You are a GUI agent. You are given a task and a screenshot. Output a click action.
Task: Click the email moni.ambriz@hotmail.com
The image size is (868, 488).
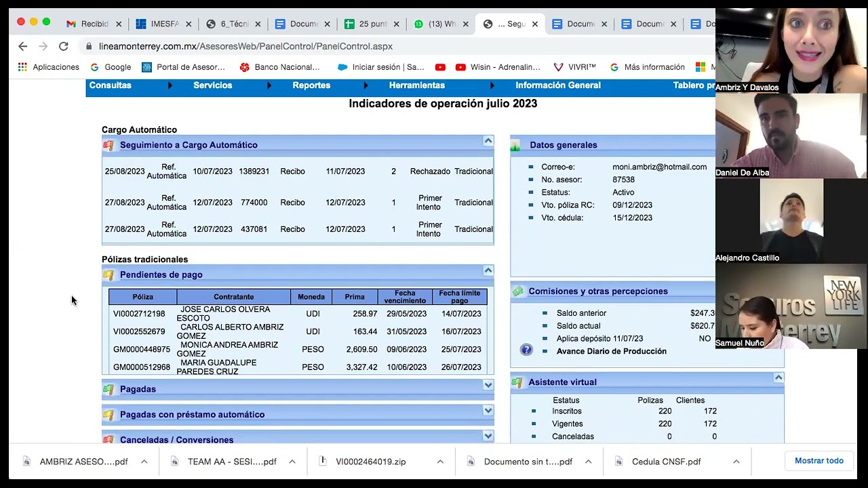click(x=659, y=167)
